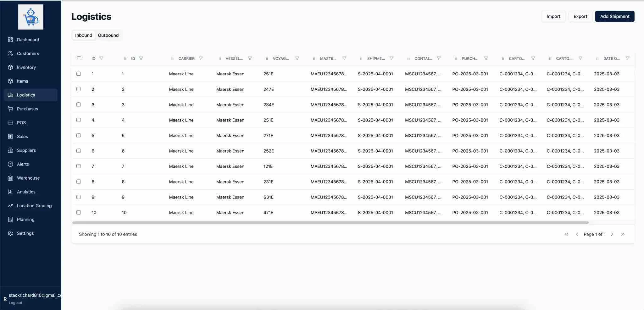Select the Inbound tab
This screenshot has height=310, width=644.
pyautogui.click(x=83, y=35)
